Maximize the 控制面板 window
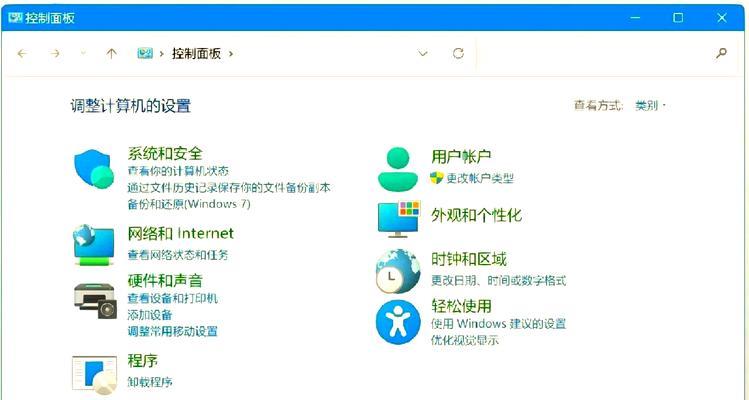The height and width of the screenshot is (400, 749). (678, 18)
